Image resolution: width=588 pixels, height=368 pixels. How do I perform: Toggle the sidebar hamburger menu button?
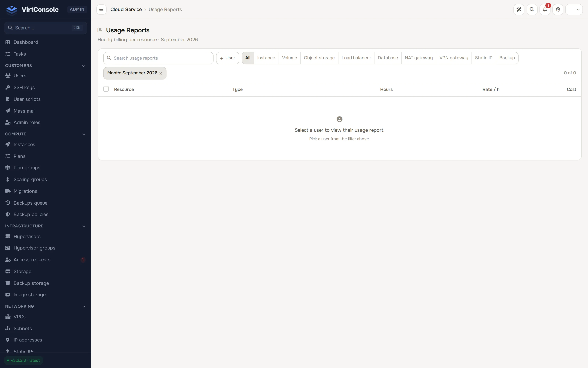(x=101, y=10)
